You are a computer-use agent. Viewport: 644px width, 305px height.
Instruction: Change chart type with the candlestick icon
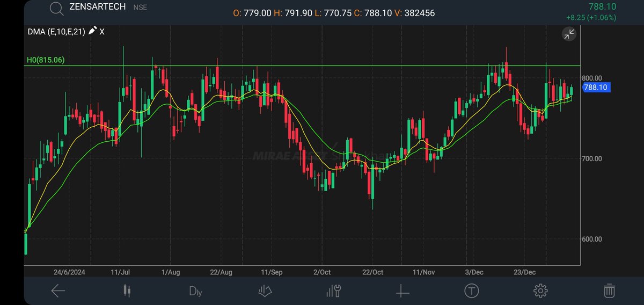point(127,291)
